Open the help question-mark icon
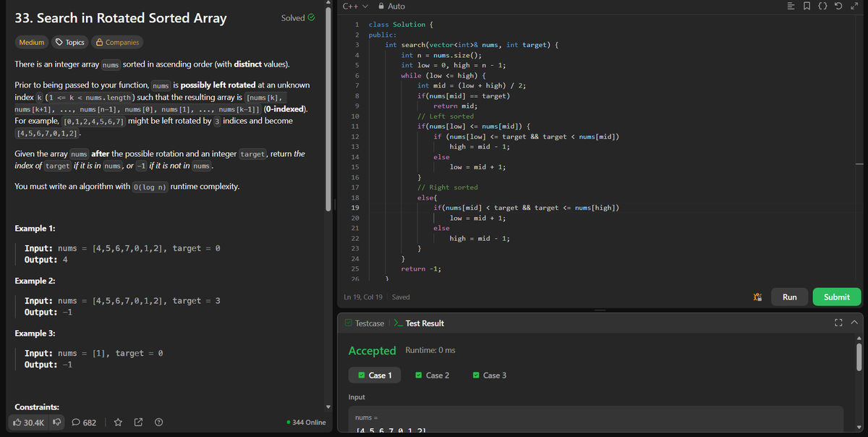Image resolution: width=868 pixels, height=437 pixels. pos(158,422)
